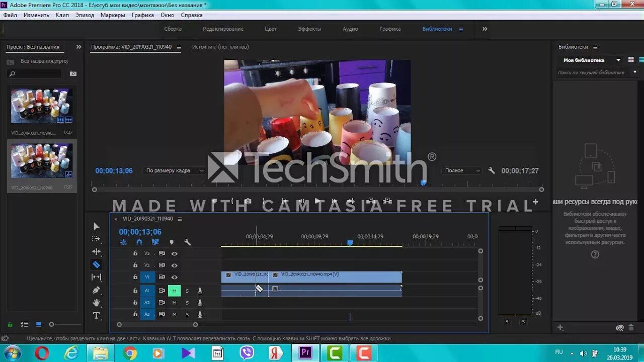
Task: Select second VID_20190321_110940 sequence thumbnail
Action: [x=42, y=161]
